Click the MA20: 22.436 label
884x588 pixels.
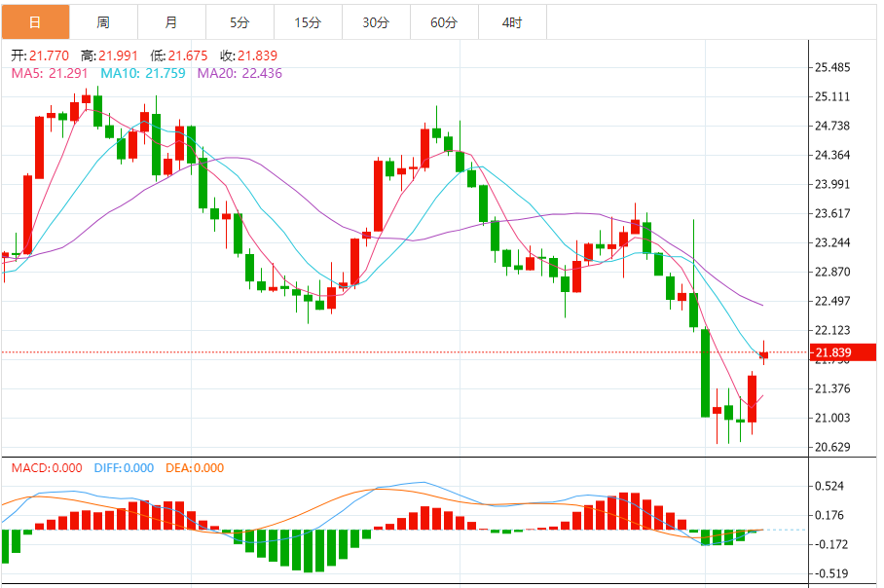pyautogui.click(x=239, y=73)
